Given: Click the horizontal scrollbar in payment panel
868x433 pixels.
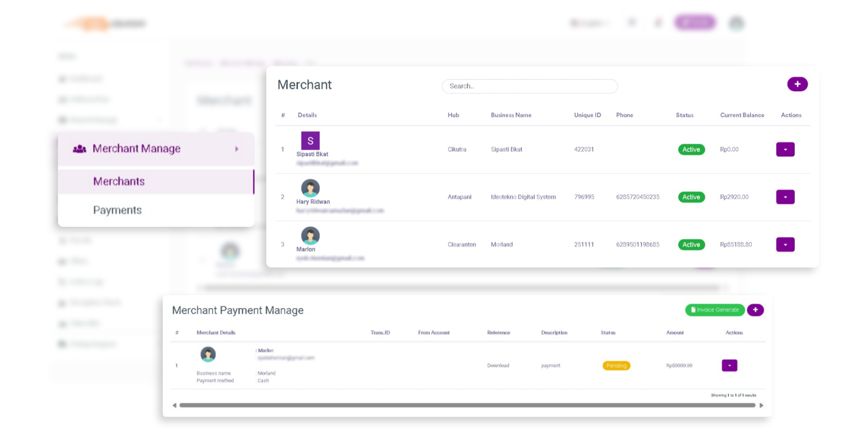Looking at the screenshot, I should click(x=467, y=405).
